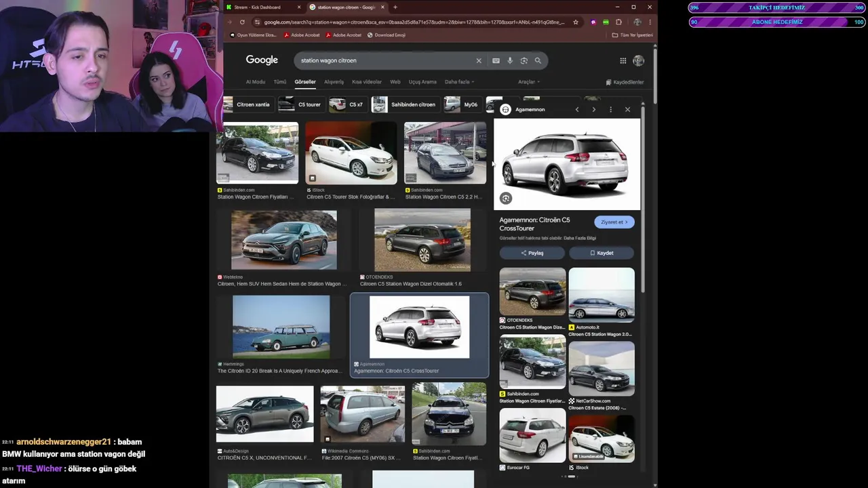Open the Download Emoji bookmark
Screen dimensions: 868x488
[386, 35]
